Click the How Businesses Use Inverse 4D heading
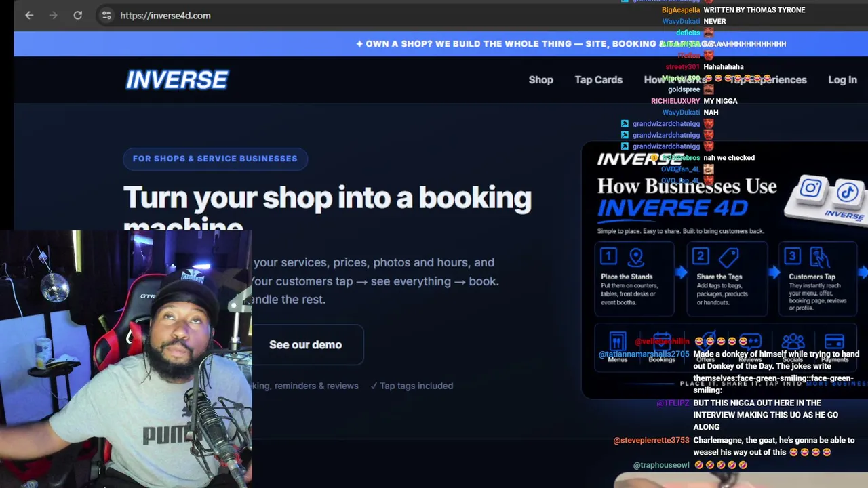The height and width of the screenshot is (488, 868). click(687, 196)
